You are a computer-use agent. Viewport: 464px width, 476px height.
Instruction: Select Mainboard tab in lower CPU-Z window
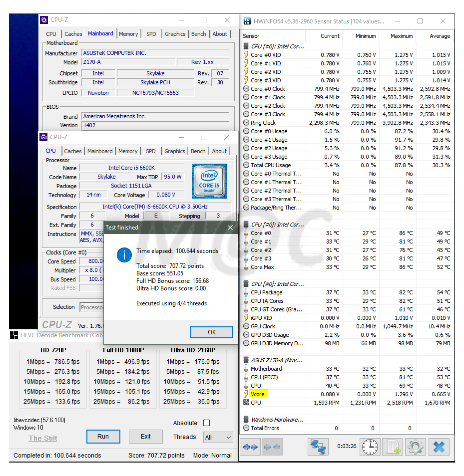(100, 151)
